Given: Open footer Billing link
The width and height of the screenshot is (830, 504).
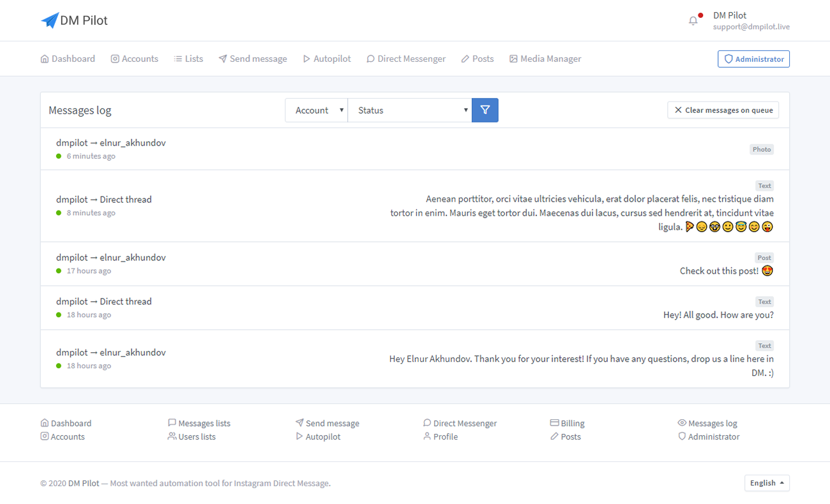Looking at the screenshot, I should pos(568,423).
